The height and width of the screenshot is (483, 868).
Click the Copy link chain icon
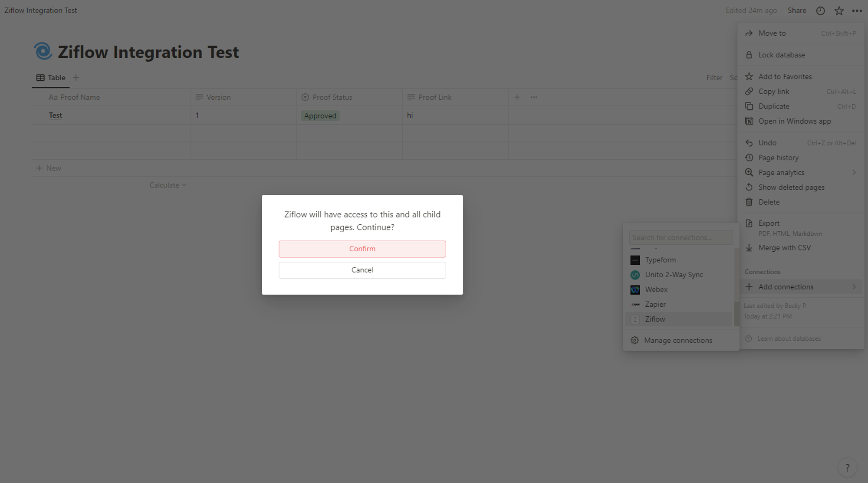[x=749, y=92]
